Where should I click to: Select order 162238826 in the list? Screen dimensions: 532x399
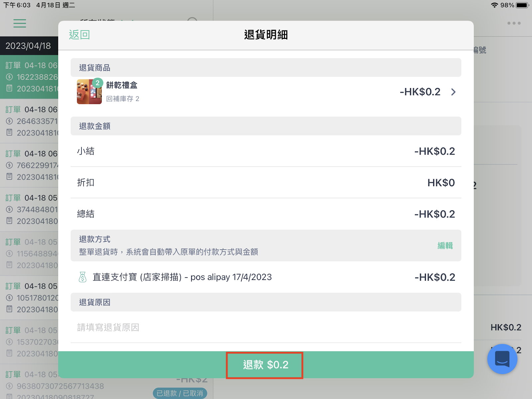pos(29,77)
